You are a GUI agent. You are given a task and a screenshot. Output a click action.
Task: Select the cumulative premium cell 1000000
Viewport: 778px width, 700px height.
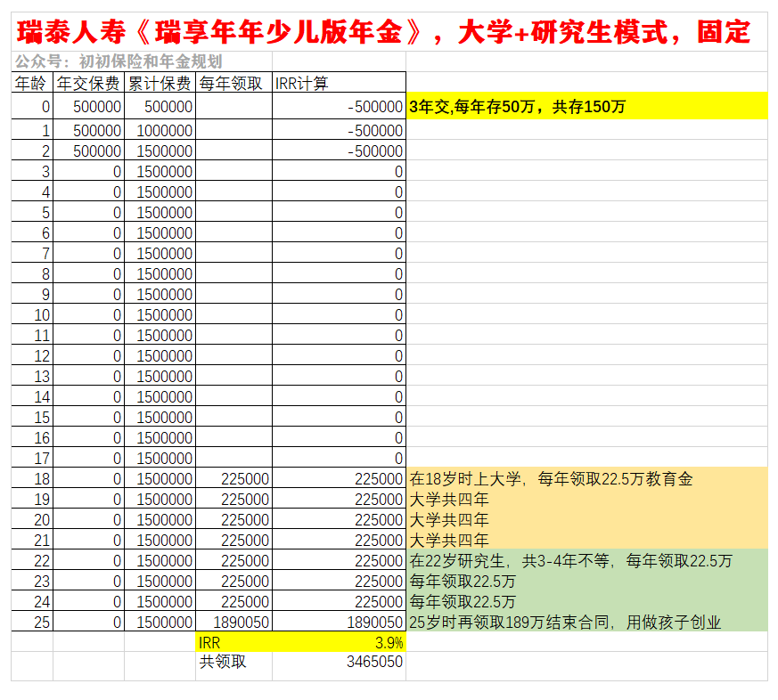160,129
